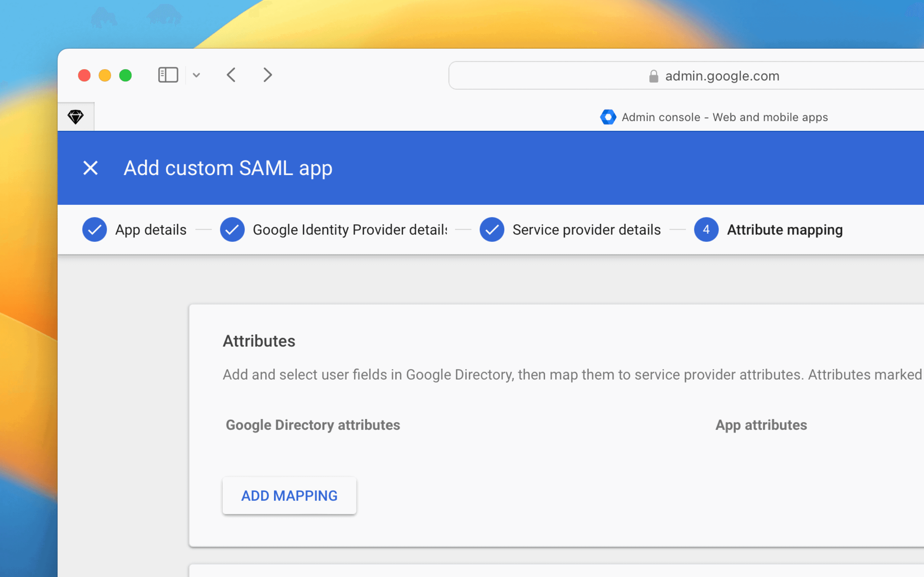924x577 pixels.
Task: Open Google Identity Provider details step
Action: click(349, 230)
